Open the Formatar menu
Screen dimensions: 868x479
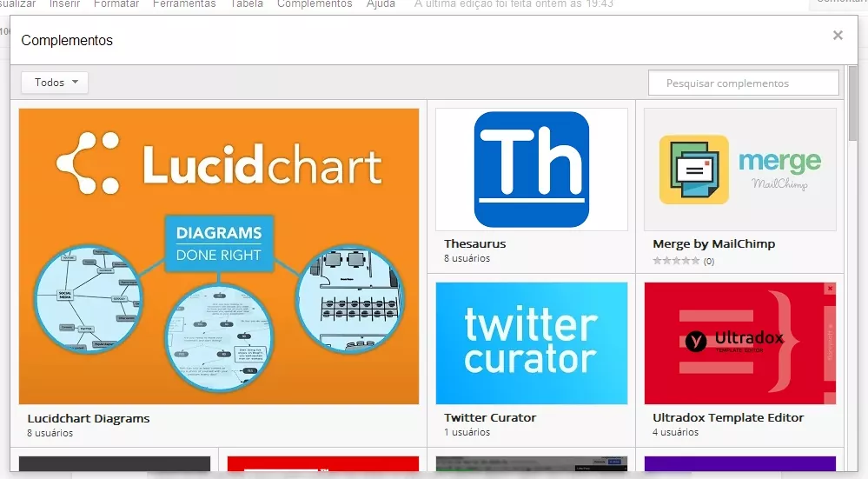click(116, 3)
